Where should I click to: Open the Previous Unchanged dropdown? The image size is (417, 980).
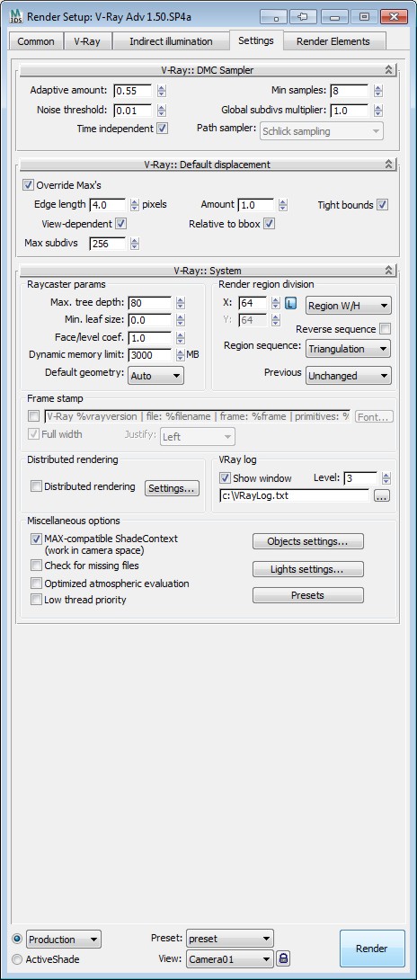pyautogui.click(x=348, y=376)
